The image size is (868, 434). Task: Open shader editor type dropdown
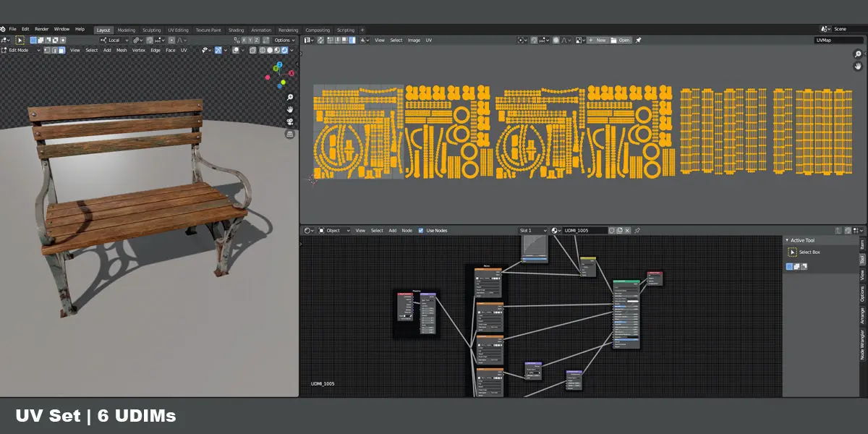[308, 231]
